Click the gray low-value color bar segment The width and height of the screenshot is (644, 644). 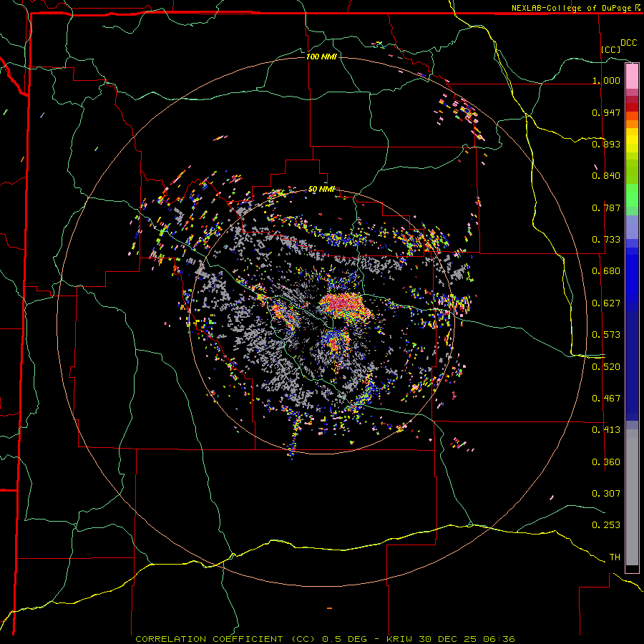point(632,497)
